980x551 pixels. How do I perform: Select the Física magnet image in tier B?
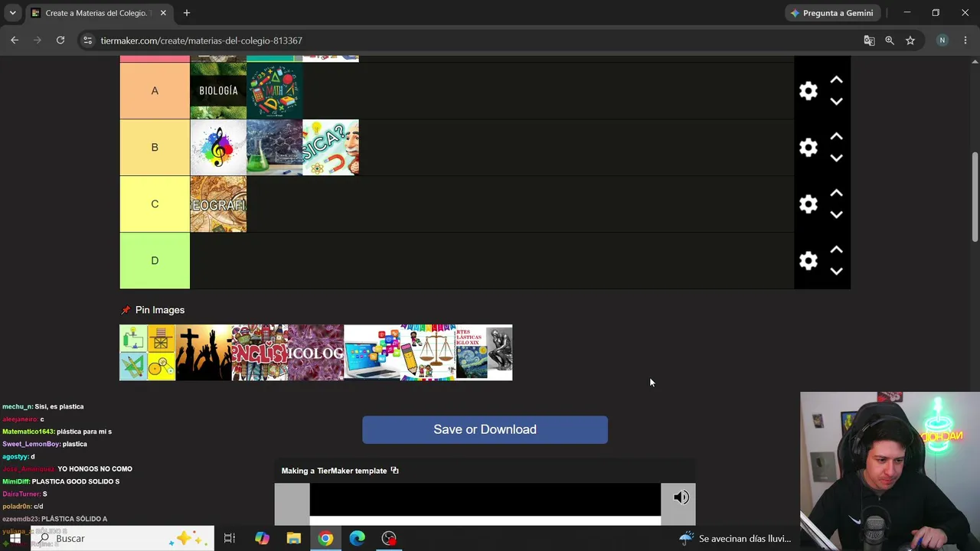331,148
